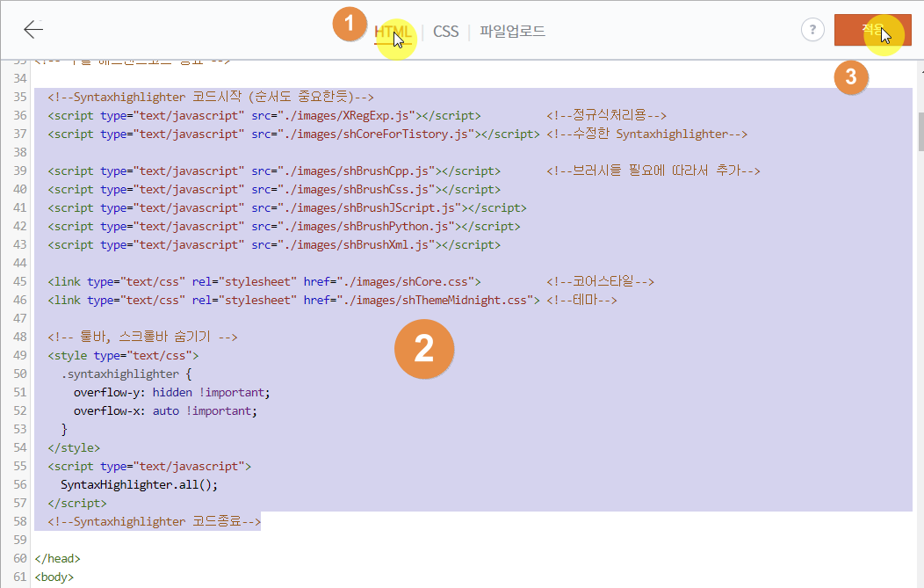This screenshot has height=588, width=924.
Task: Switch to the CSS tab
Action: [445, 32]
